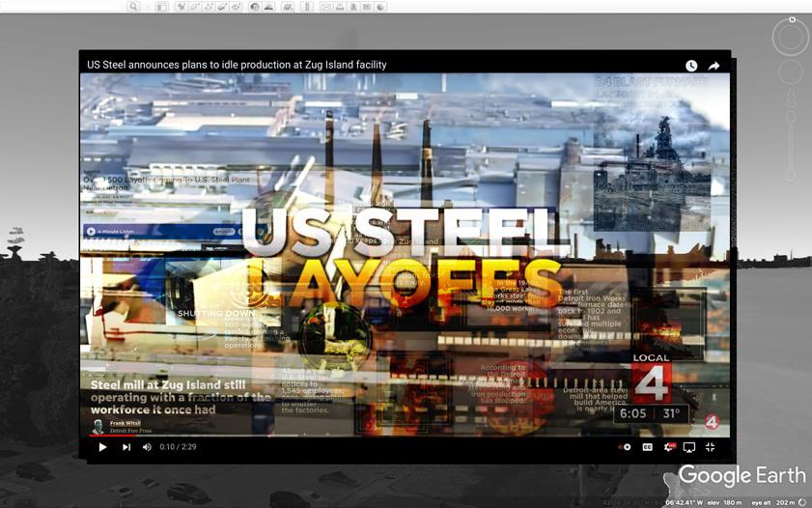Toggle the autoplay switch in player
The height and width of the screenshot is (508, 812).
pyautogui.click(x=625, y=447)
